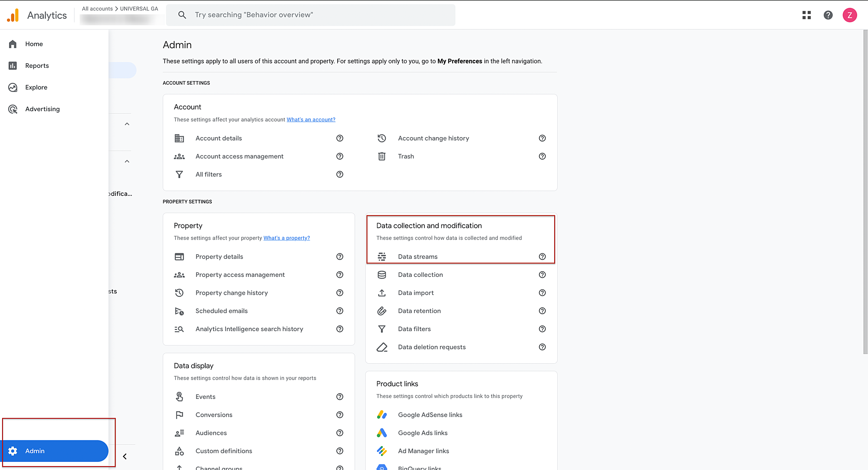Click the Google Ads links icon
Viewport: 868px width, 470px height.
(x=381, y=433)
